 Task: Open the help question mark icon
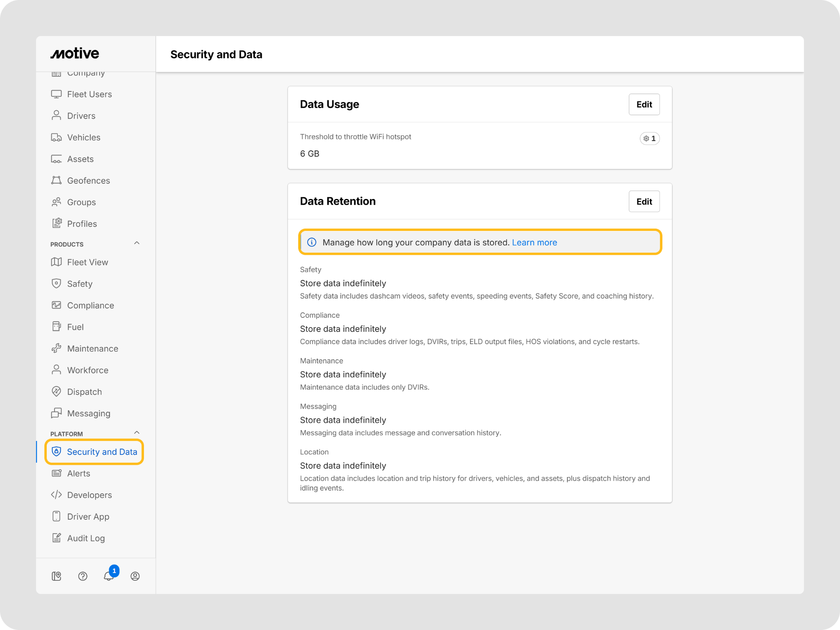83,576
